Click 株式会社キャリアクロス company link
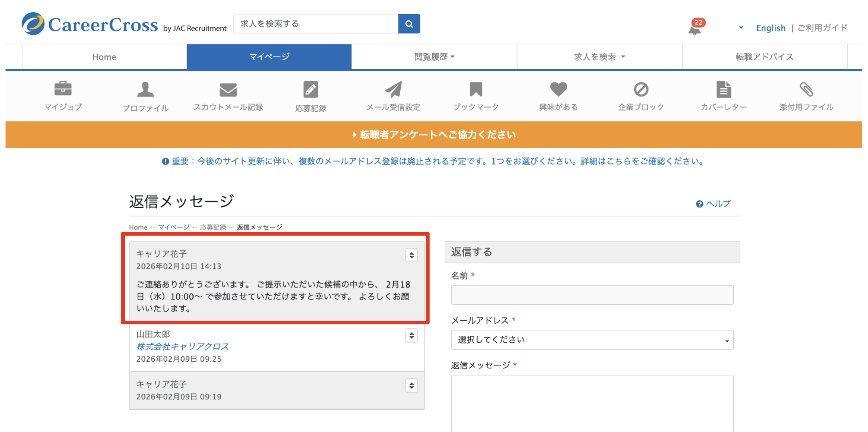 [182, 347]
